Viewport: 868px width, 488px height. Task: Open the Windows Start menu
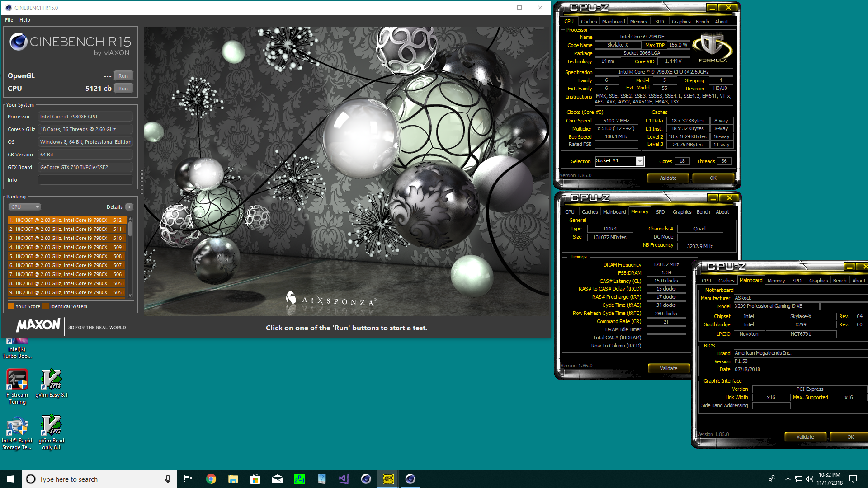[11, 479]
